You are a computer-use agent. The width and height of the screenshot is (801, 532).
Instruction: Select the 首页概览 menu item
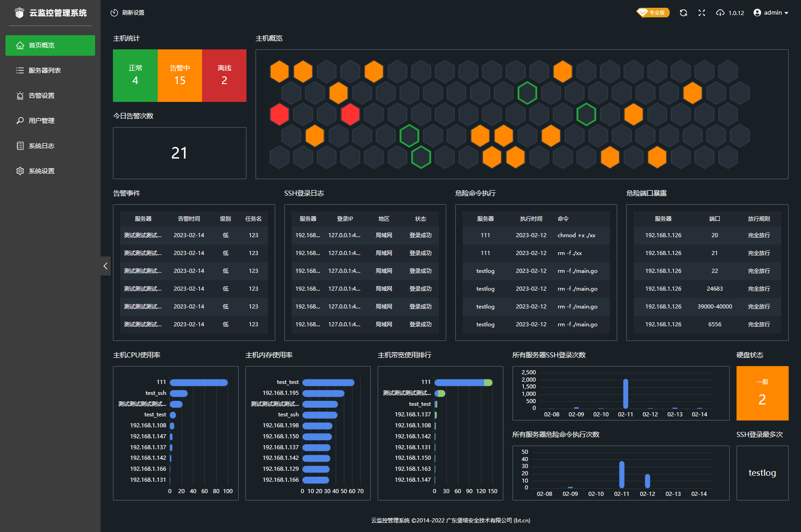(x=50, y=45)
